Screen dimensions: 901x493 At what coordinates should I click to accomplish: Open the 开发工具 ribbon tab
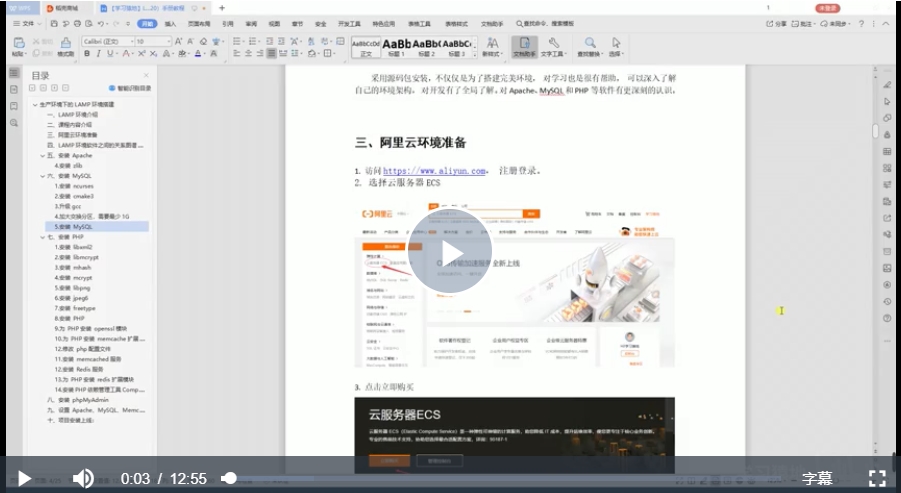coord(349,24)
